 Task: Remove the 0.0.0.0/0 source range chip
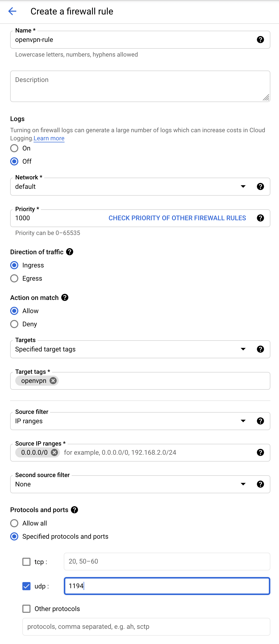[54, 452]
